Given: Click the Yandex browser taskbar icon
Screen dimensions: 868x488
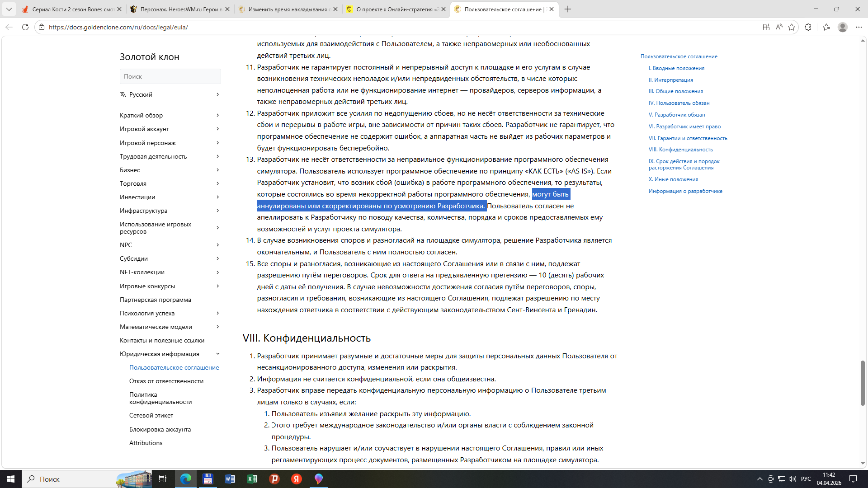Looking at the screenshot, I should [297, 479].
